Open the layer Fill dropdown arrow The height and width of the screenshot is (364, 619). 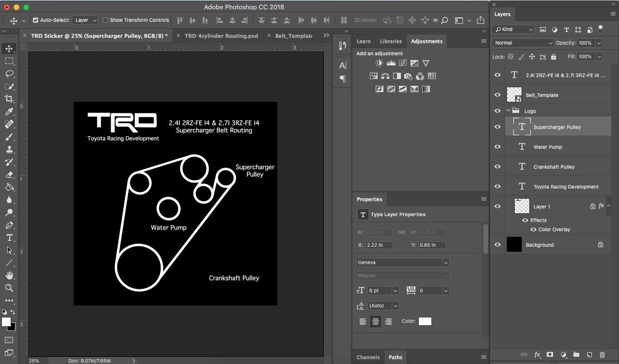pyautogui.click(x=599, y=57)
